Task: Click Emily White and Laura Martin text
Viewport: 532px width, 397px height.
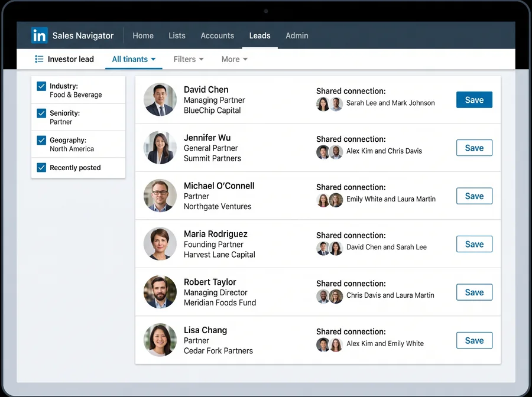Action: (x=391, y=199)
